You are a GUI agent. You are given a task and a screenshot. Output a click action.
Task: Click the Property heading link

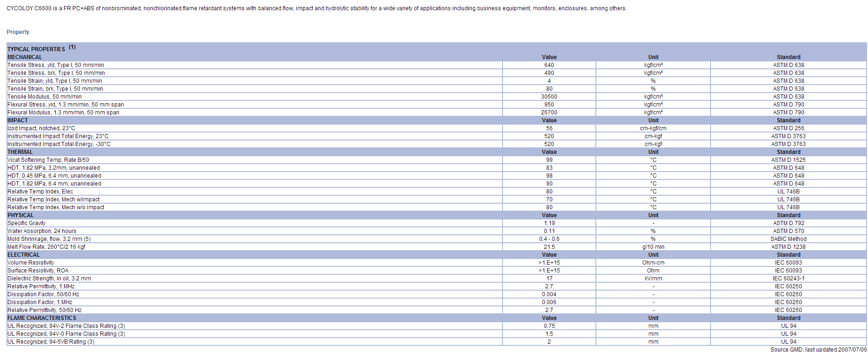(x=18, y=32)
